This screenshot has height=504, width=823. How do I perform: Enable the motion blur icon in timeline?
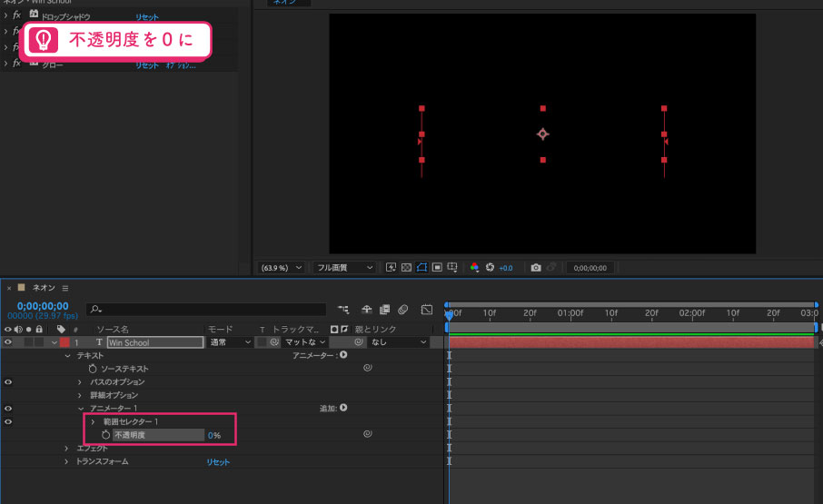coord(402,310)
